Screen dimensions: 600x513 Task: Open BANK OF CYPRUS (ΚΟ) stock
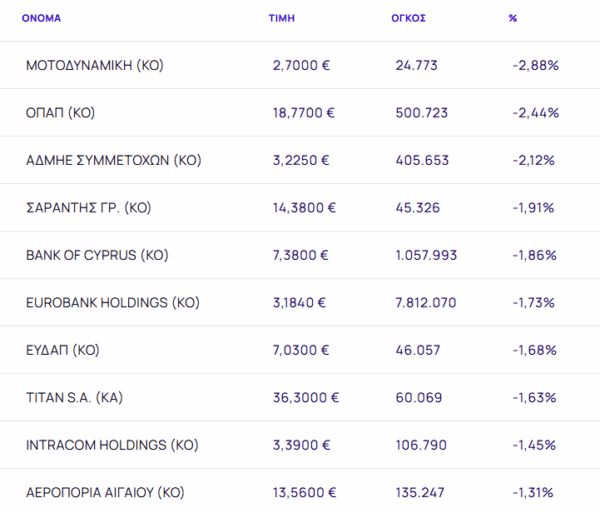pos(97,255)
